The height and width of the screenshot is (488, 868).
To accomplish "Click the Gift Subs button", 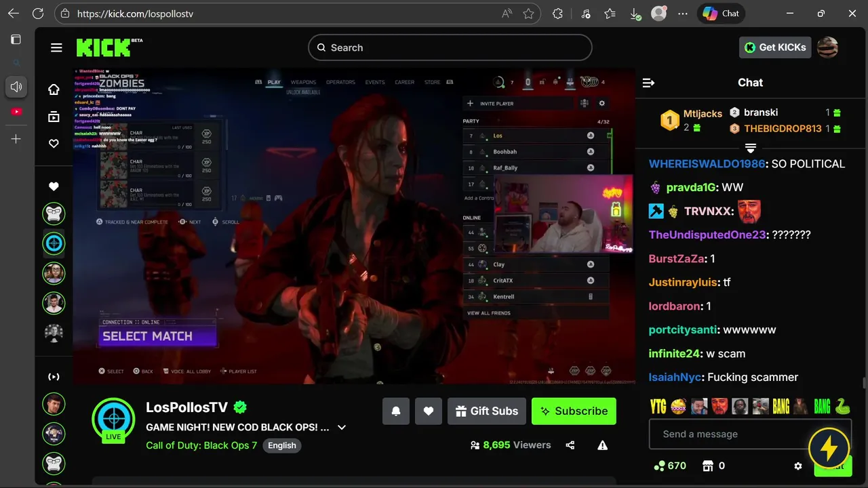I will (x=487, y=411).
